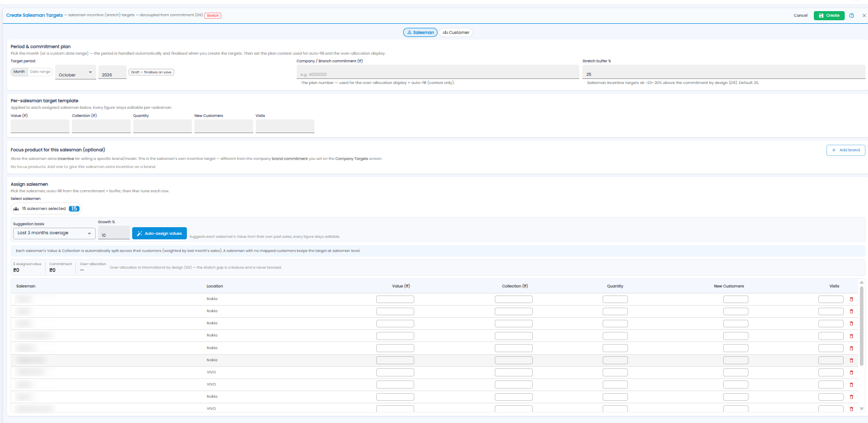Delete the second VIVO salesman row
This screenshot has width=868, height=423.
click(x=851, y=385)
